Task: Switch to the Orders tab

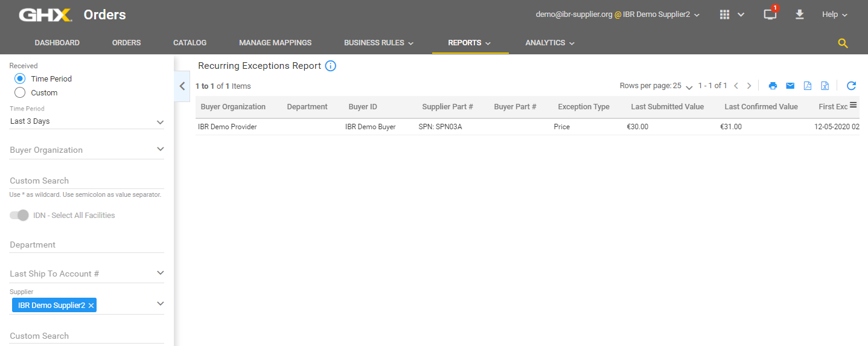Action: [127, 43]
